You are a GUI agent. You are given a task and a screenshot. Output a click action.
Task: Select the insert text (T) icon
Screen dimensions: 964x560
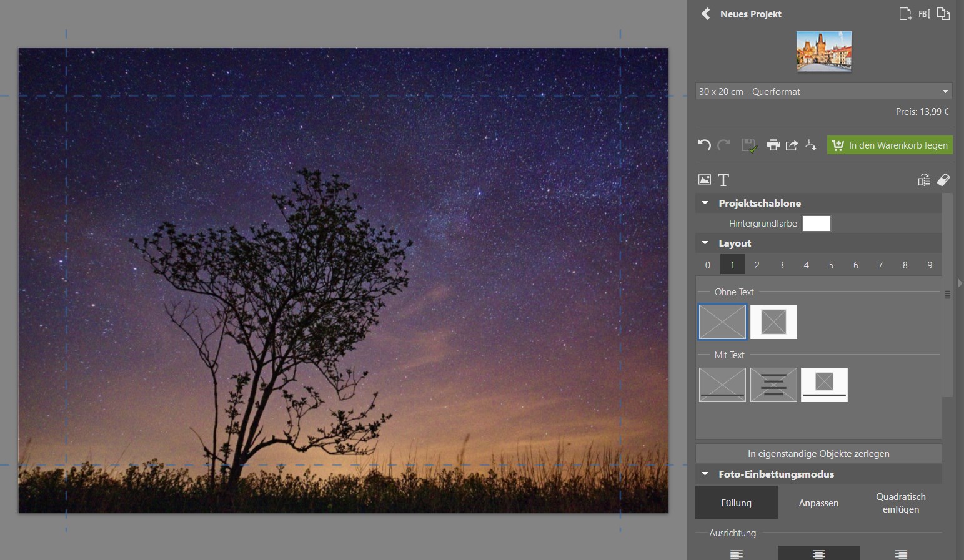coord(723,180)
